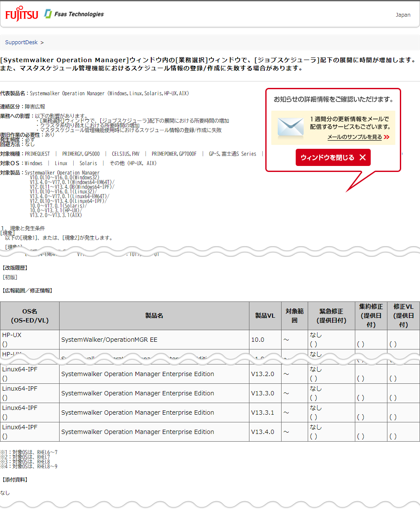
Task: Click the 対象範囲 column header
Action: click(294, 316)
